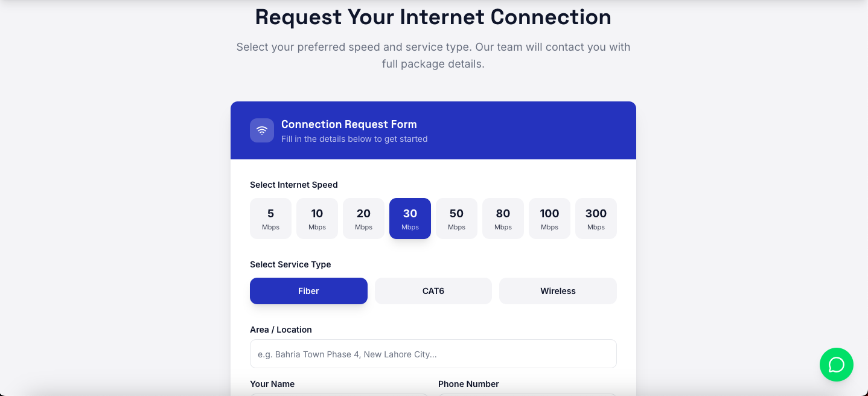The image size is (868, 396).
Task: Choose the 10 Mbps speed option
Action: click(x=317, y=219)
